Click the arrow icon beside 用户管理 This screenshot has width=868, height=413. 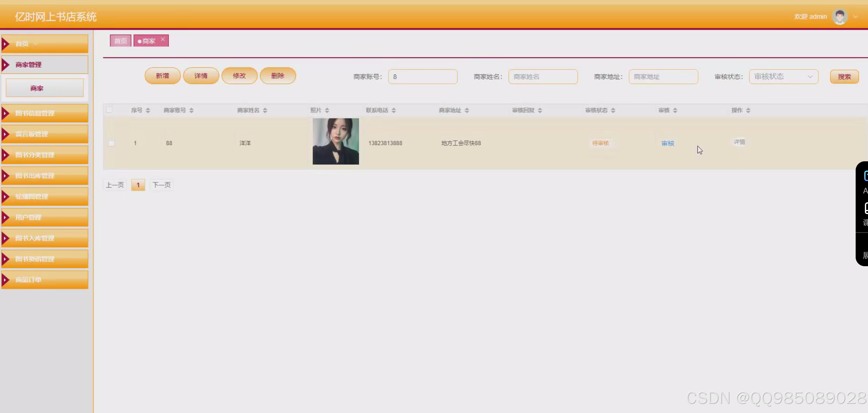tap(5, 217)
